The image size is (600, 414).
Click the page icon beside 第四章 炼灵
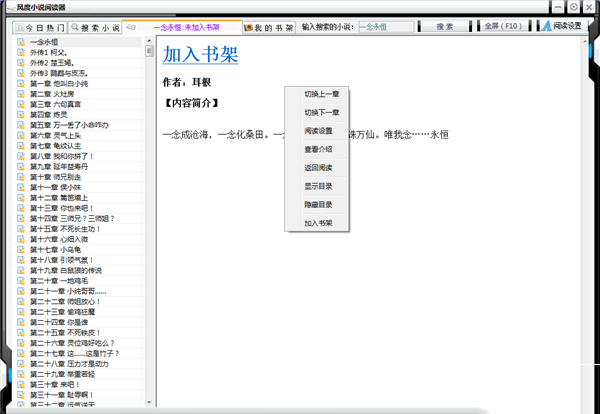pos(21,114)
